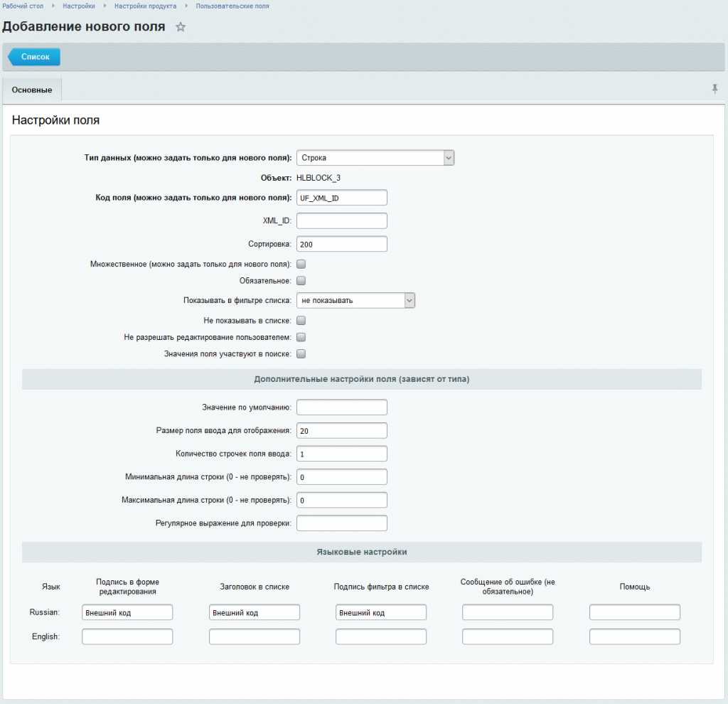
Task: Click the HLBLOCK_3 object value
Action: [x=318, y=178]
